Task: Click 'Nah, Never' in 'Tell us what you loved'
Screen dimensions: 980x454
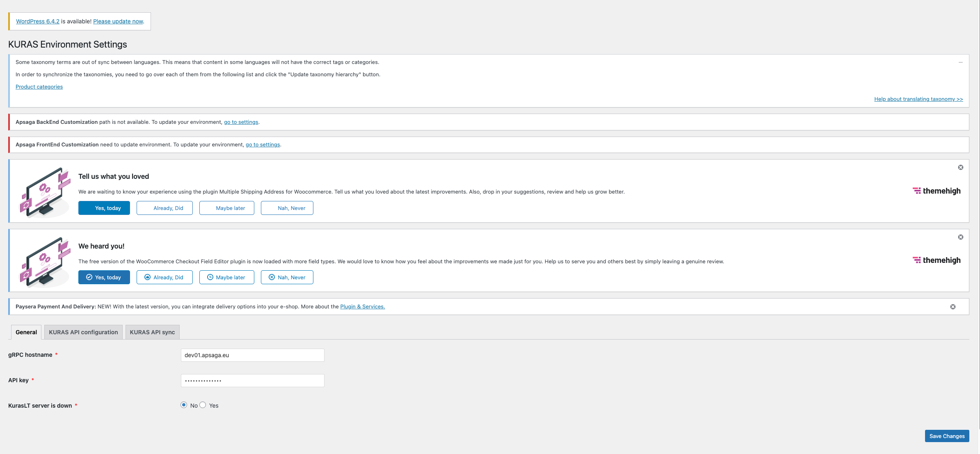Action: (287, 208)
